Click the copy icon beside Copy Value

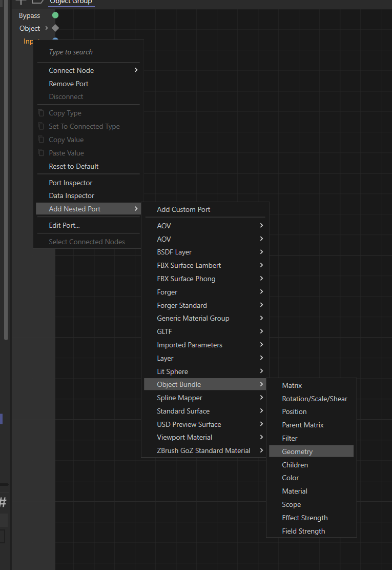(41, 140)
